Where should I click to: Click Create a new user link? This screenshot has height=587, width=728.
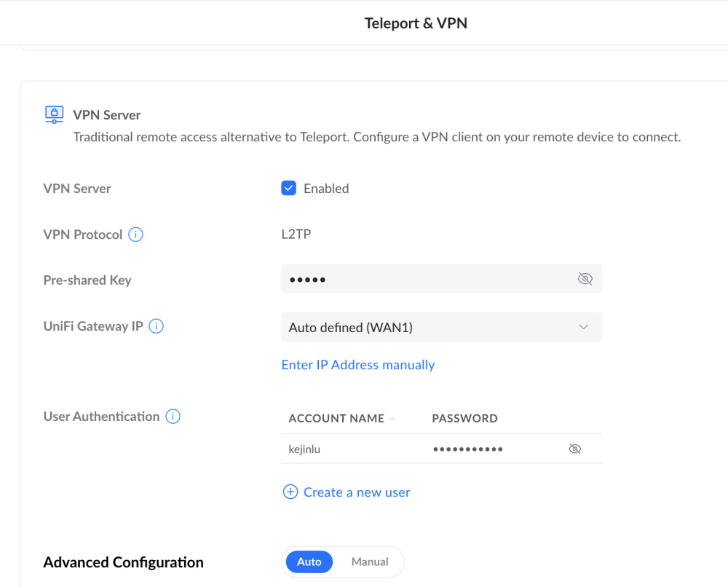click(357, 492)
